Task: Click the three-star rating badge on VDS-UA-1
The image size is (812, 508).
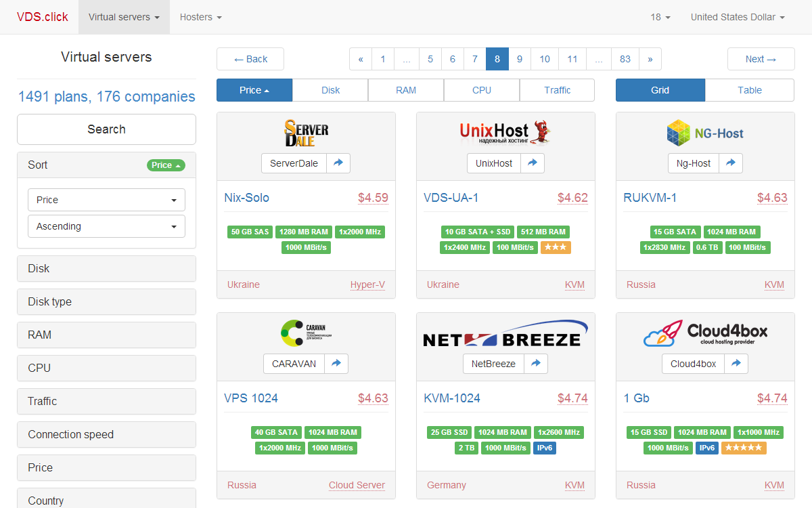Action: 556,248
